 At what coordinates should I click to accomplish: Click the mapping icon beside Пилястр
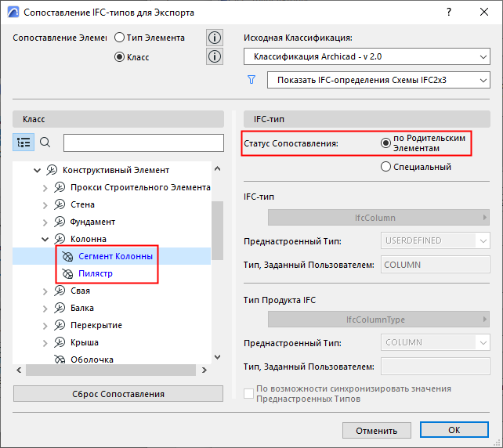click(x=67, y=274)
